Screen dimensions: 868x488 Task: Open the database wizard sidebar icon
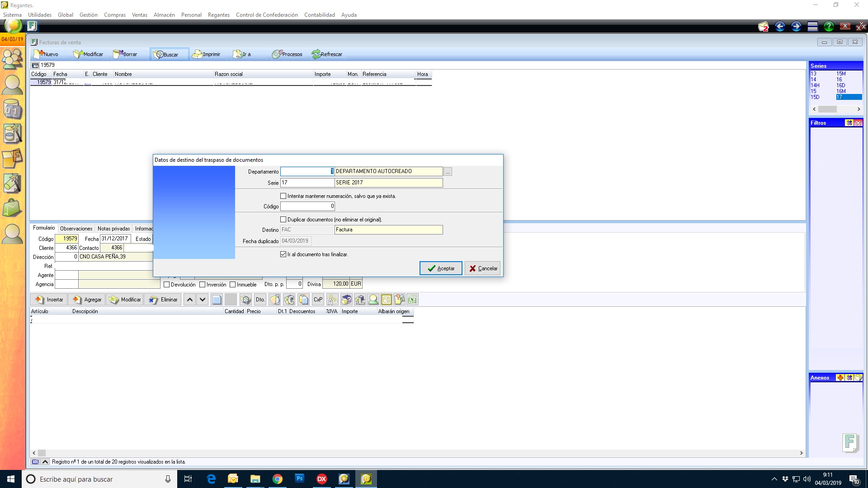pos(12,134)
